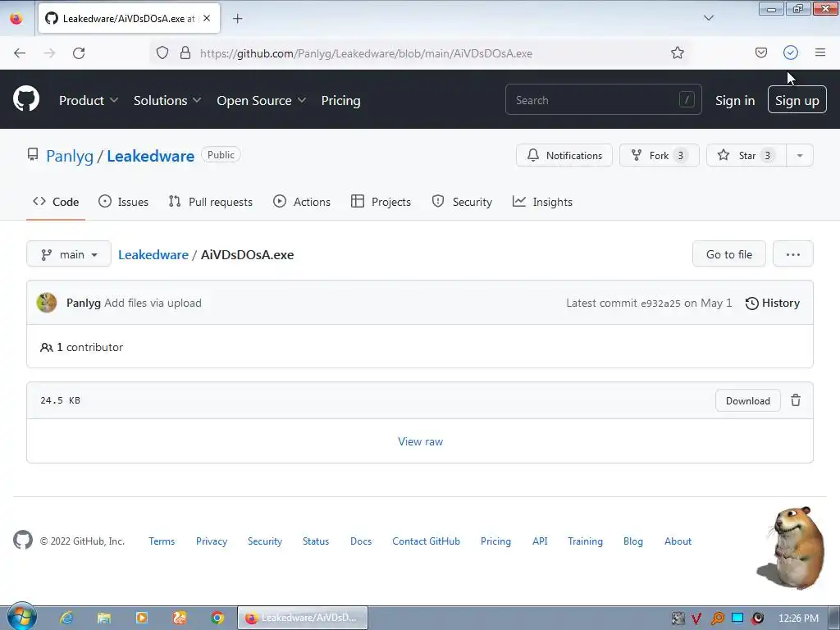
Task: Open footer Status link
Action: coord(316,541)
